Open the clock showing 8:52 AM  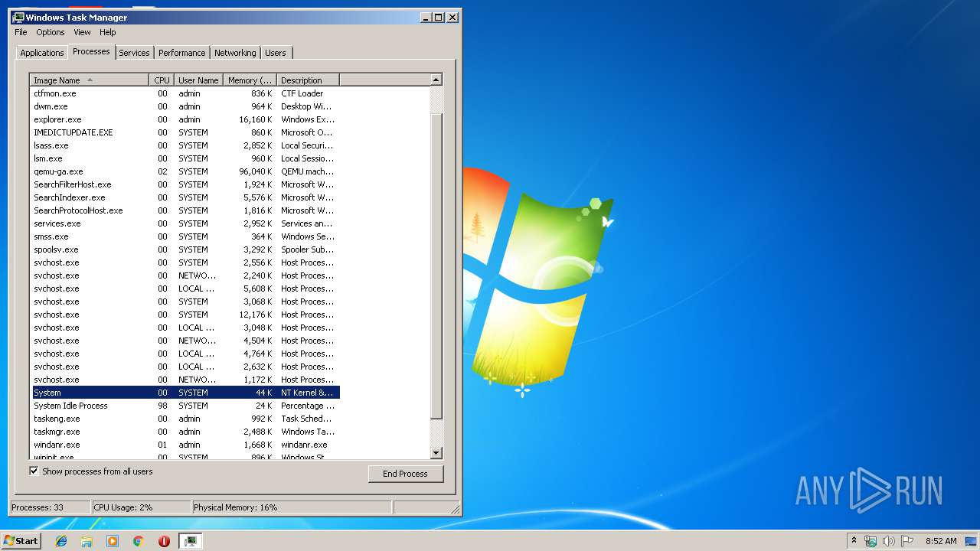click(941, 541)
